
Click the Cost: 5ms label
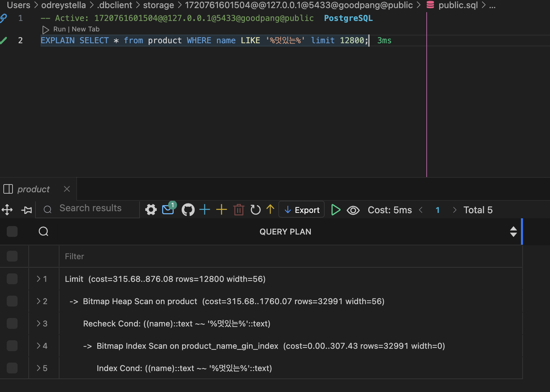(x=390, y=210)
